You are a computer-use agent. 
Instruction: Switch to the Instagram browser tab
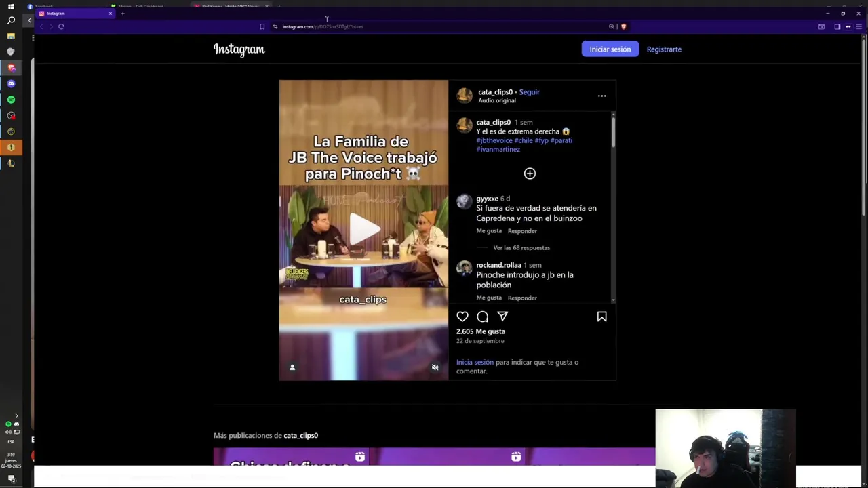(75, 14)
